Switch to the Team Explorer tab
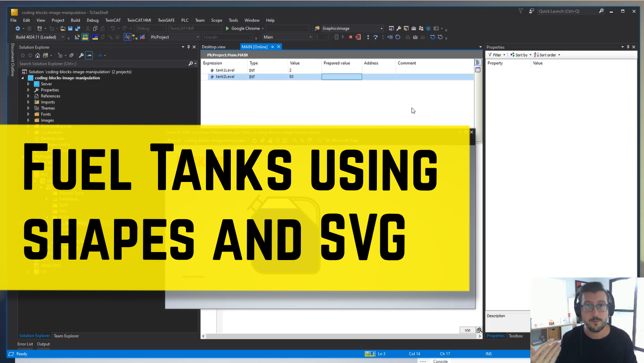644x363 pixels. coord(66,336)
